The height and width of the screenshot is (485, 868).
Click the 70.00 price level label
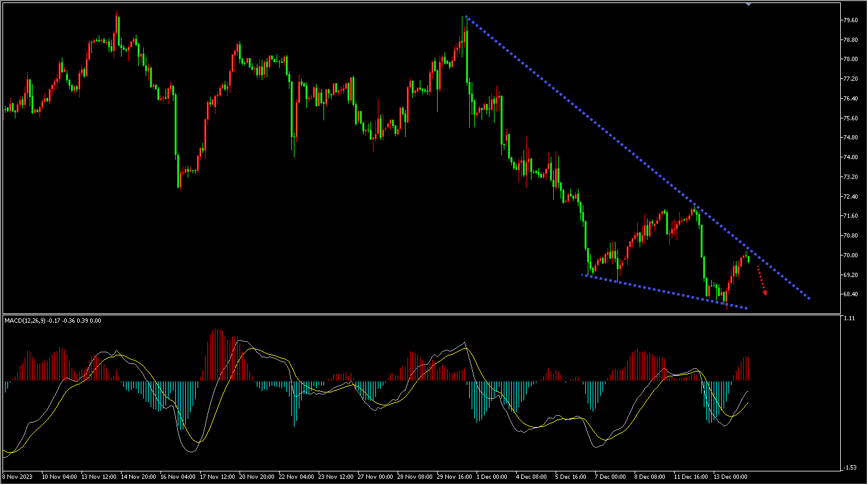(x=849, y=255)
